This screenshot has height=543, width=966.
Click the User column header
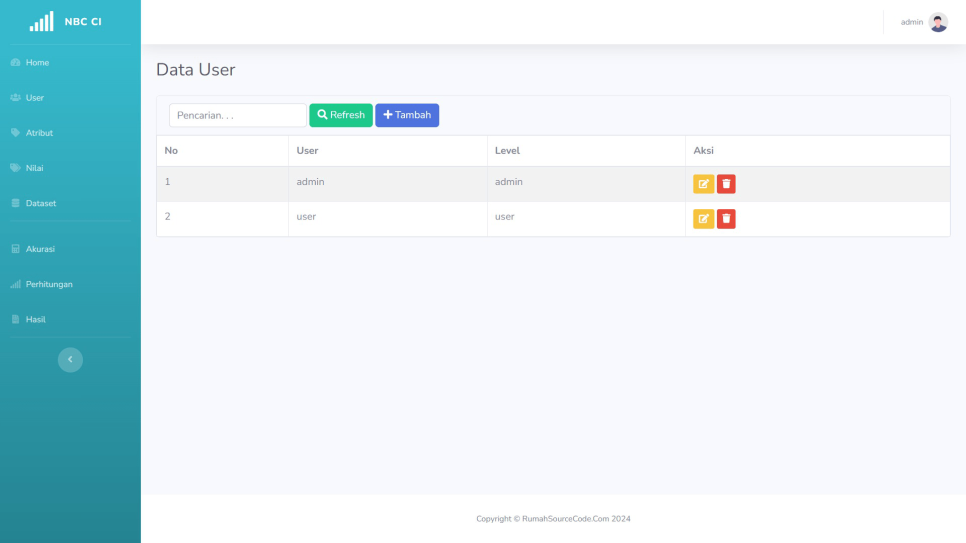pyautogui.click(x=307, y=151)
